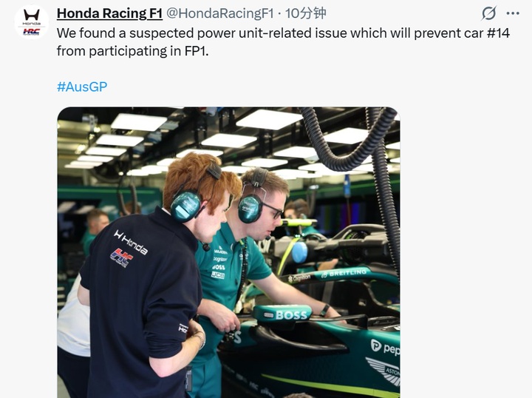This screenshot has width=532, height=398.
Task: Click the Grok explain-post icon
Action: pos(488,13)
